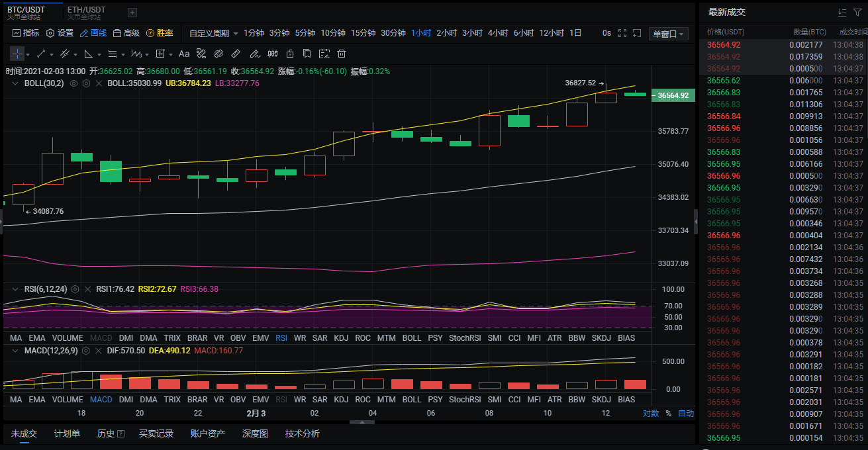Click the plus icon to add a pair tab
This screenshot has width=868, height=450.
(x=132, y=13)
